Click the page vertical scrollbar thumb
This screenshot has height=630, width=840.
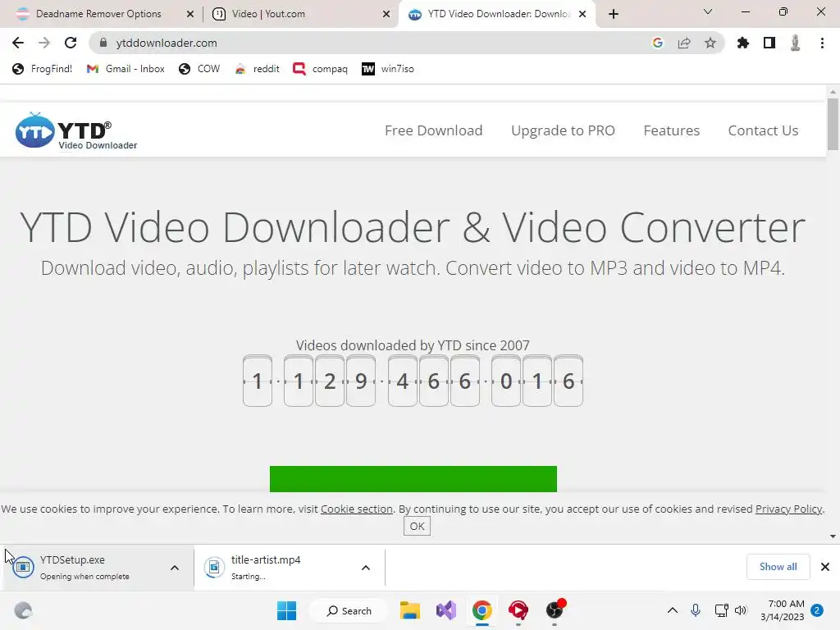coord(833,125)
